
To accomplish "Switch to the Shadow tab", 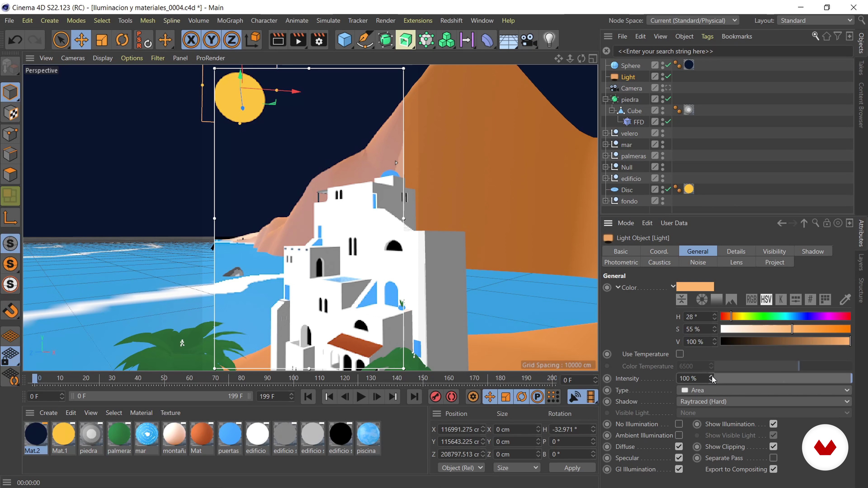I will pyautogui.click(x=813, y=251).
